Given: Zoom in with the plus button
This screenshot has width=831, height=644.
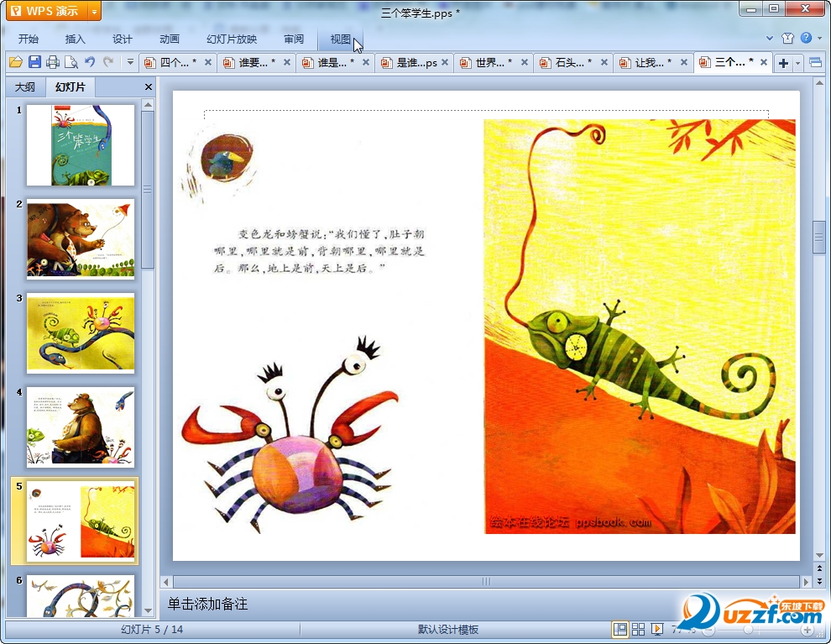Looking at the screenshot, I should (x=807, y=631).
